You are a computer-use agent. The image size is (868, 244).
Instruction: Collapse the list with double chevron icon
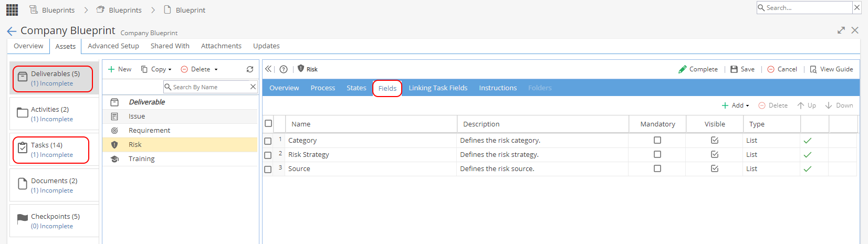pyautogui.click(x=268, y=69)
